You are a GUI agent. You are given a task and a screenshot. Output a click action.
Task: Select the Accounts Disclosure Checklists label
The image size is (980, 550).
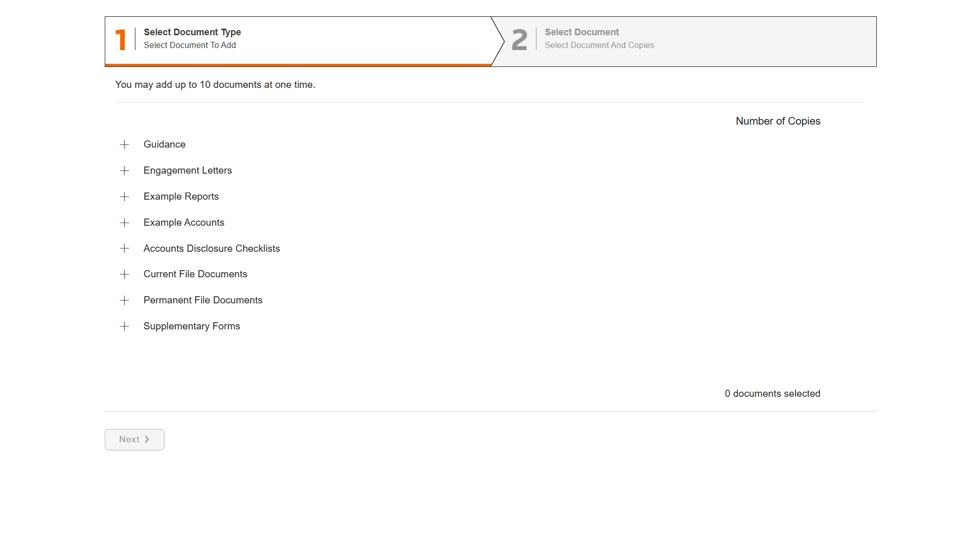[x=212, y=249]
